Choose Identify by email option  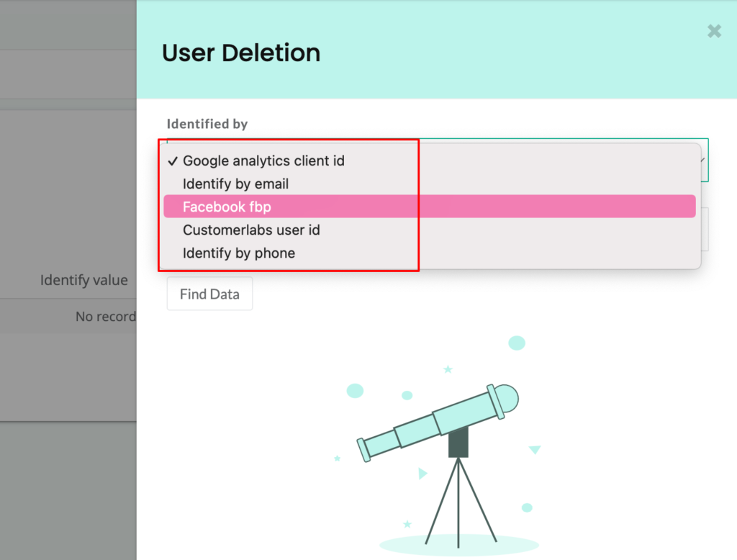430,184
